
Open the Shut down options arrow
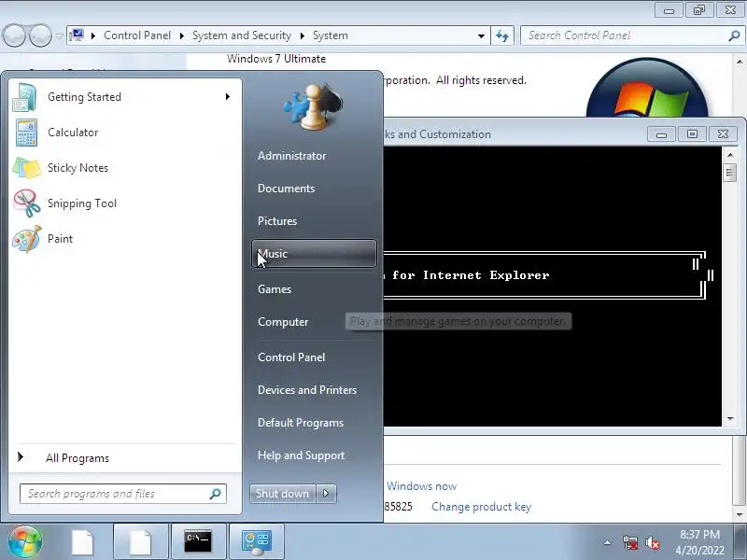(326, 494)
